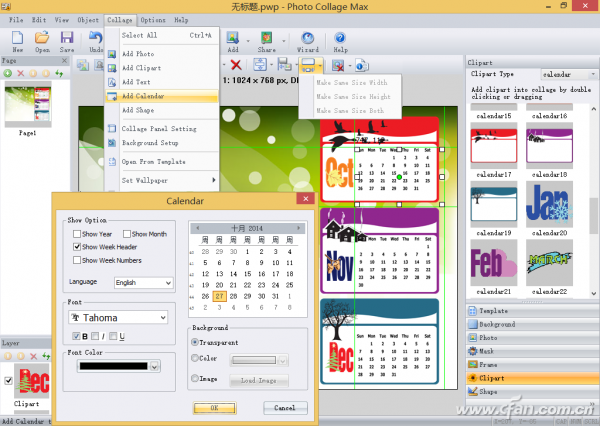
Task: Choose Collage Panel Setting menu entry
Action: pos(161,129)
